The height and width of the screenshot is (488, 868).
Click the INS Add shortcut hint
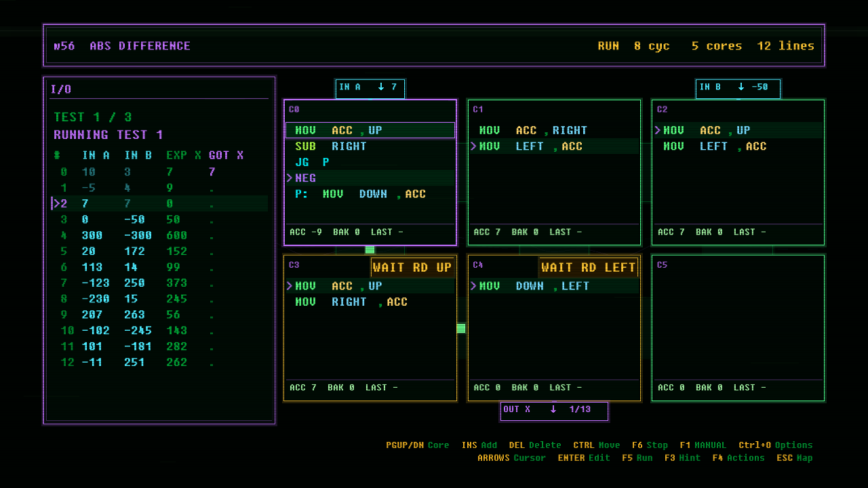pos(479,445)
